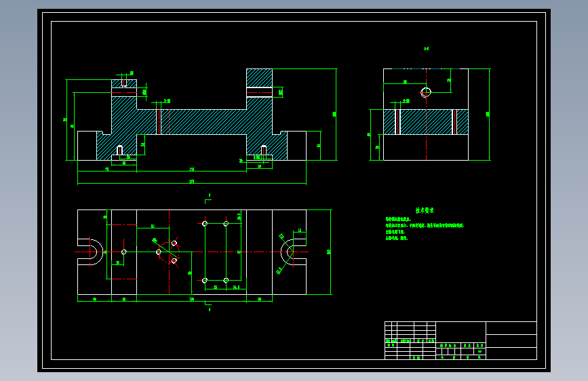Pick the right U-shaped slot in plan view

[293, 252]
